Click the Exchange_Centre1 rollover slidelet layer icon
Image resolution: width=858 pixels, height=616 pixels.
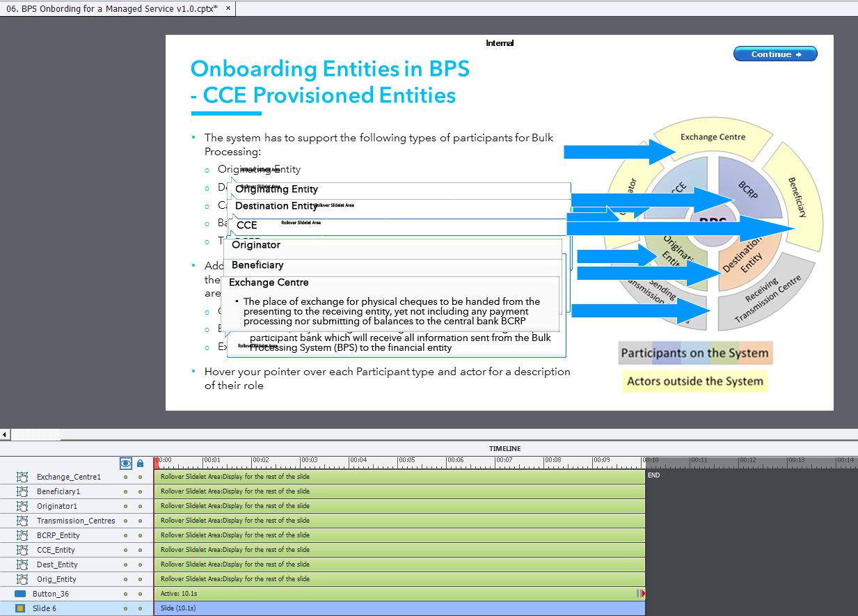tap(22, 477)
